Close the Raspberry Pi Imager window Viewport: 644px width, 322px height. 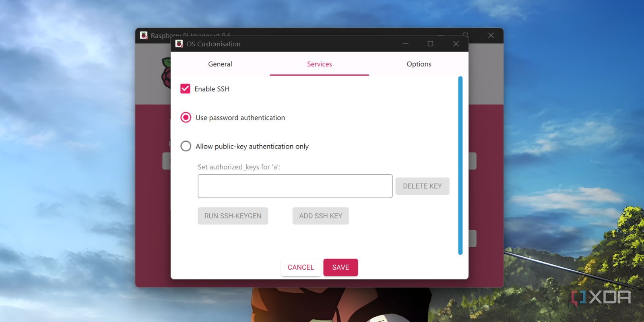pos(491,35)
